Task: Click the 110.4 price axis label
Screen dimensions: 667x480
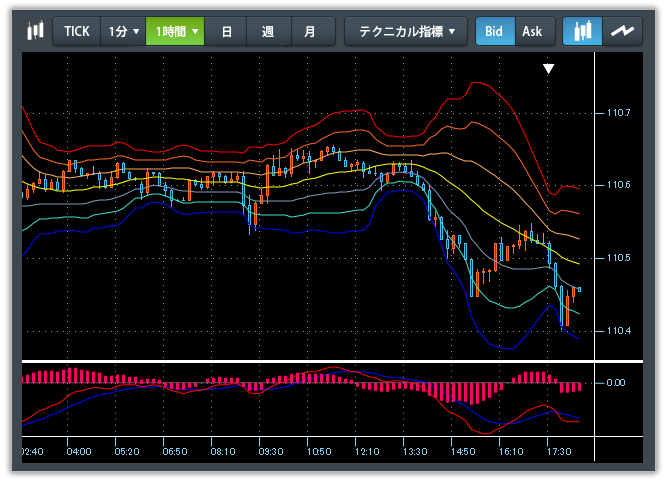Action: click(619, 331)
